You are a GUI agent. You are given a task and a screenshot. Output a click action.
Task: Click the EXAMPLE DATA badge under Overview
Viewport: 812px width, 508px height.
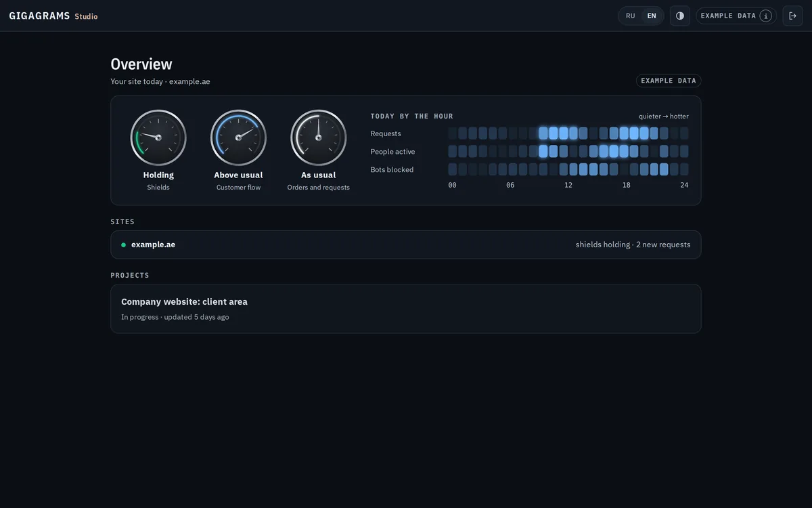click(669, 81)
